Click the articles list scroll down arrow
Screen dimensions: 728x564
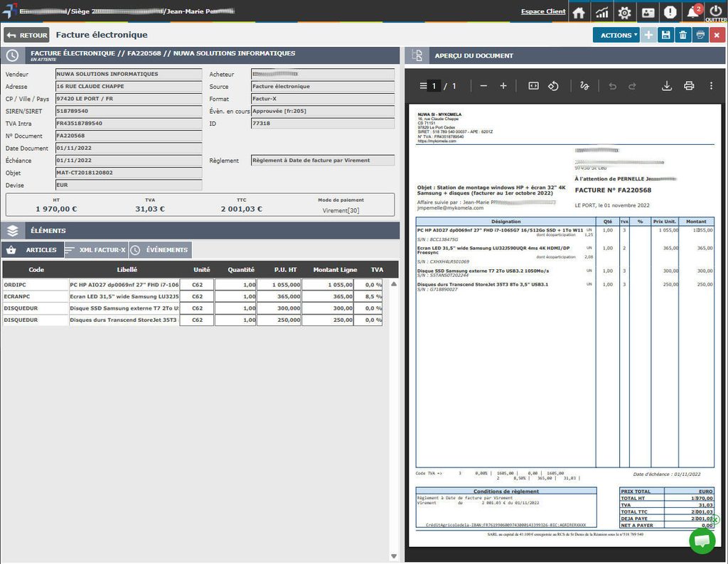pyautogui.click(x=394, y=556)
